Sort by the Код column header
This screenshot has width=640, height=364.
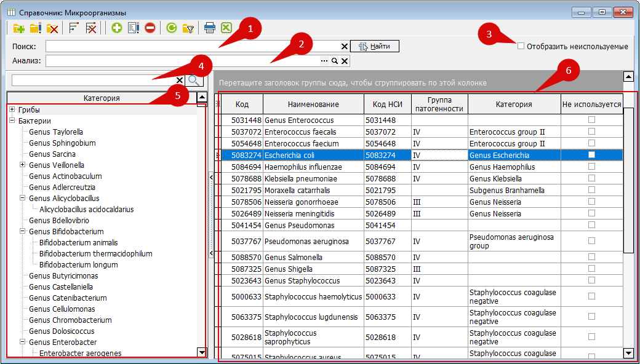tap(242, 104)
